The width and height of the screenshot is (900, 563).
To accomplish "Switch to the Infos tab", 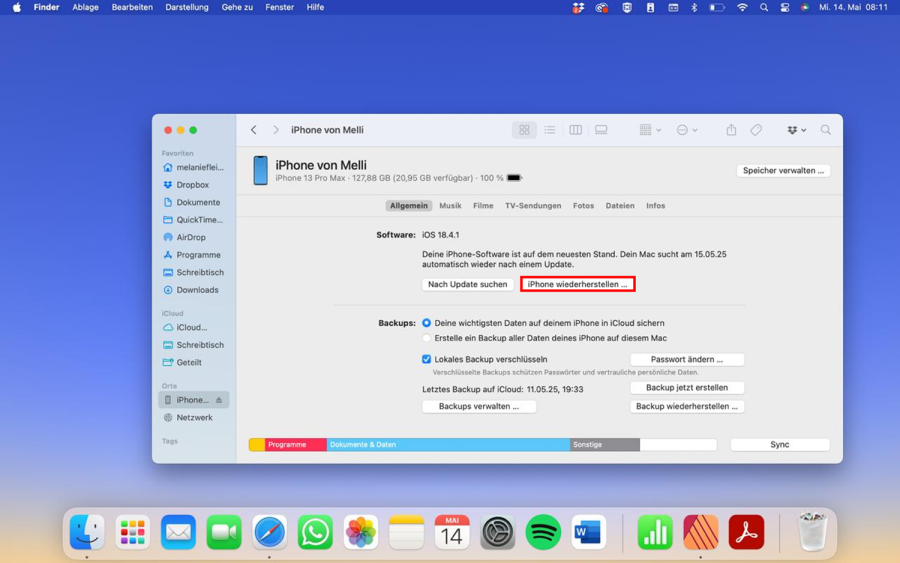I will (x=655, y=205).
